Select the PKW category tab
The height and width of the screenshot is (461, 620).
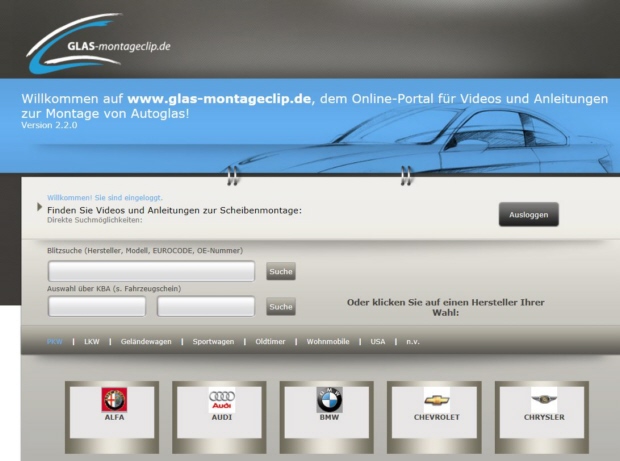55,342
